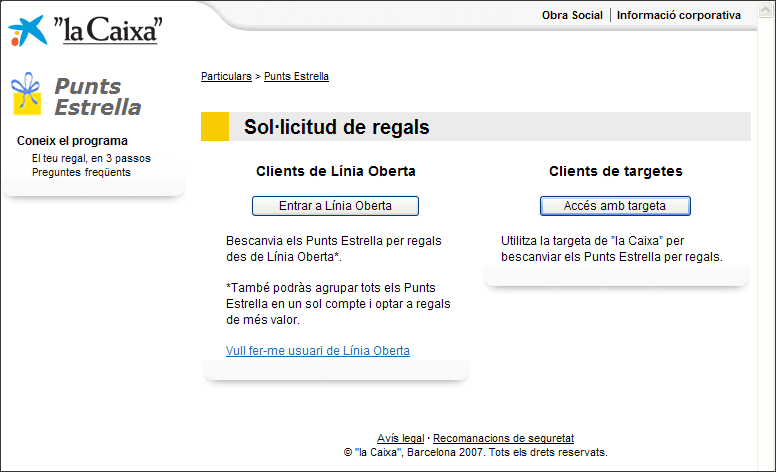This screenshot has width=776, height=472.
Task: Click the "Clients de targetes" heading
Action: point(616,171)
